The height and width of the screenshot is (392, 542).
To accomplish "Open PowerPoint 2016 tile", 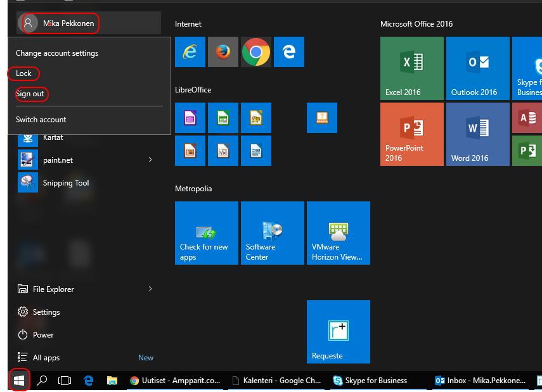I will click(x=411, y=134).
